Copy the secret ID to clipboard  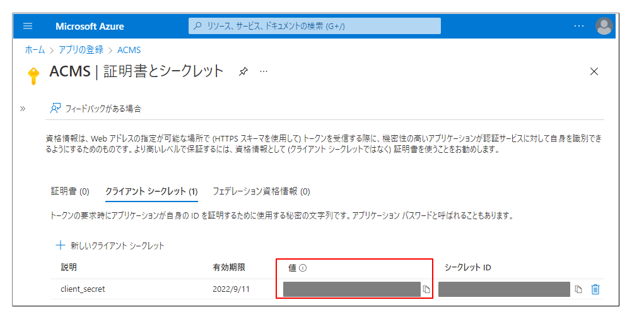pos(578,289)
